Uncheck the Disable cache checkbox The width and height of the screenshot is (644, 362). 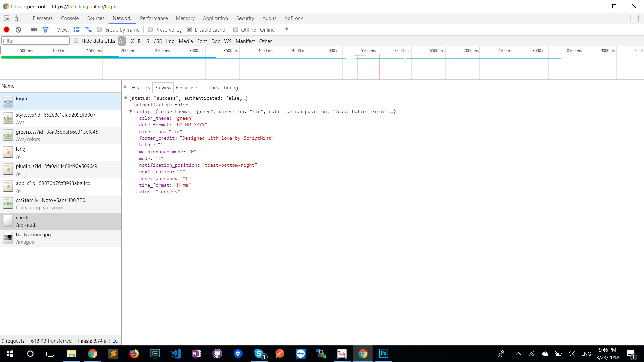pos(190,29)
